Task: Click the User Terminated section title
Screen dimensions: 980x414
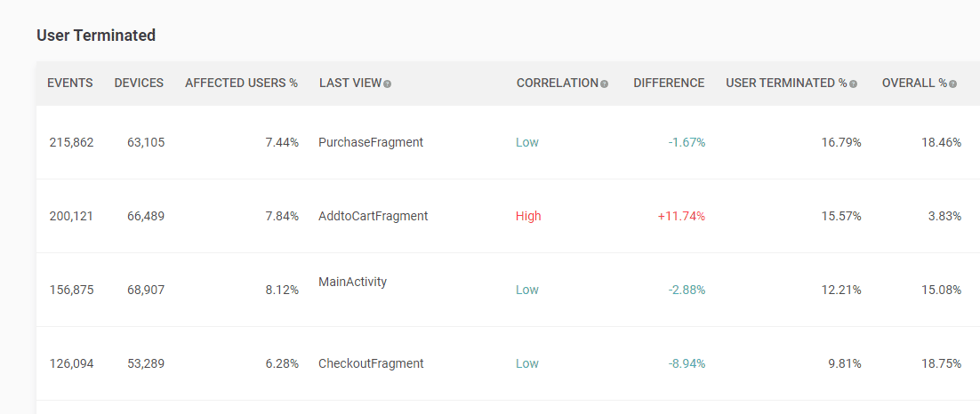Action: [96, 36]
